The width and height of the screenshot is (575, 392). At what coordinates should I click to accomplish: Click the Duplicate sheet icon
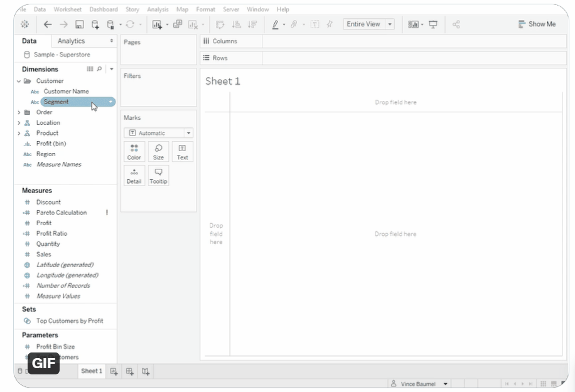click(178, 24)
